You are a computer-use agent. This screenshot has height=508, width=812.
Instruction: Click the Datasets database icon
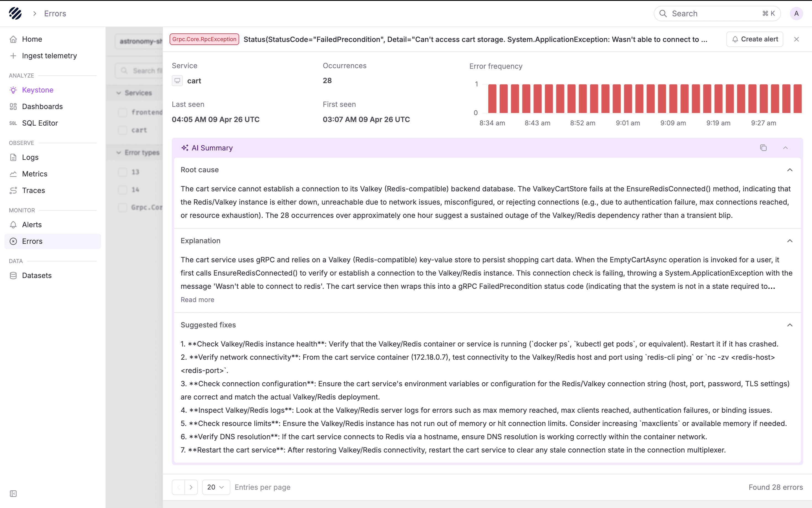tap(13, 276)
